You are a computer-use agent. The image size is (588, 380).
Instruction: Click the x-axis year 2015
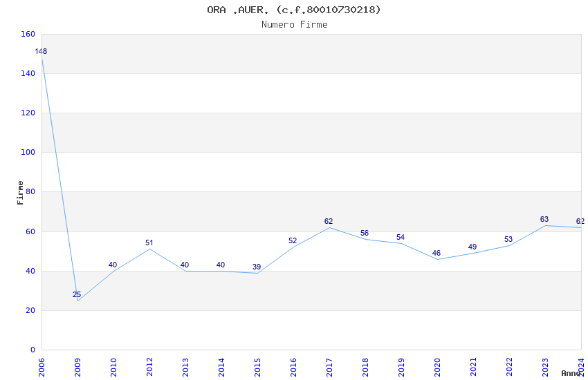tap(257, 367)
